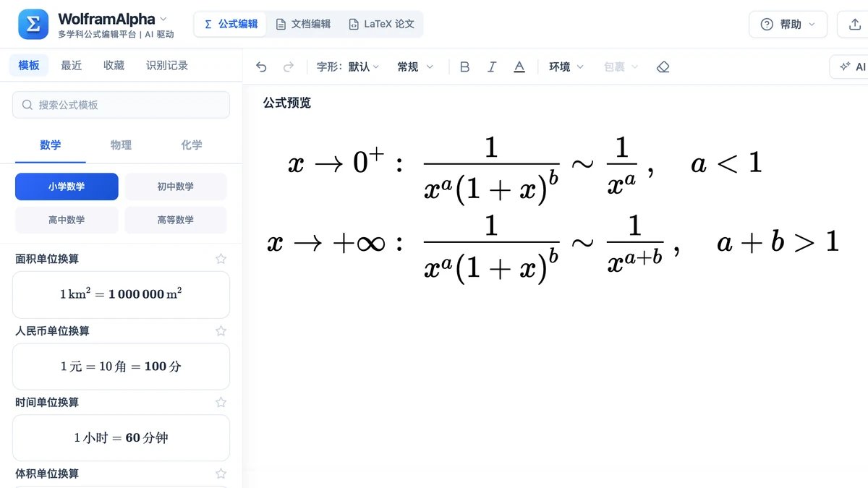Open the text color tool
The image size is (868, 488).
point(519,67)
